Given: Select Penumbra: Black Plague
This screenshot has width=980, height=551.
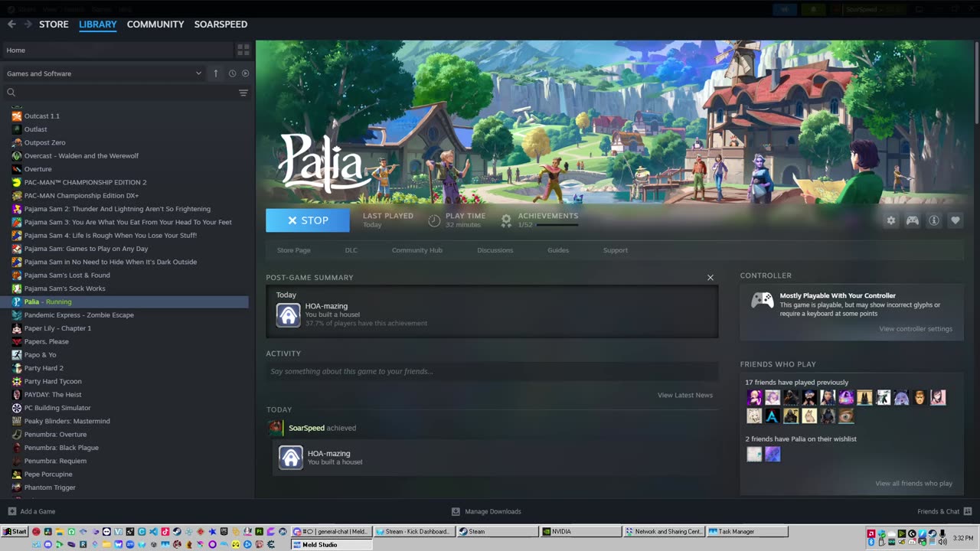Looking at the screenshot, I should 61,448.
